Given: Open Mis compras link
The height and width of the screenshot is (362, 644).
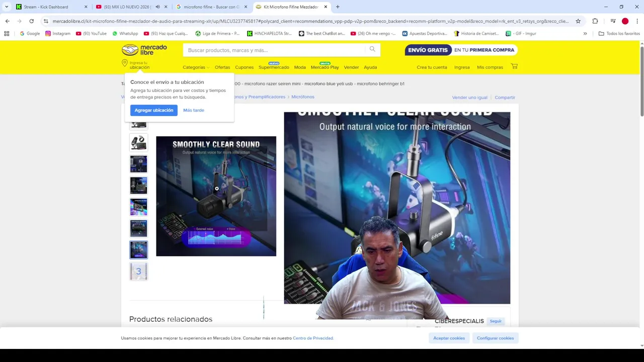Looking at the screenshot, I should [x=490, y=67].
